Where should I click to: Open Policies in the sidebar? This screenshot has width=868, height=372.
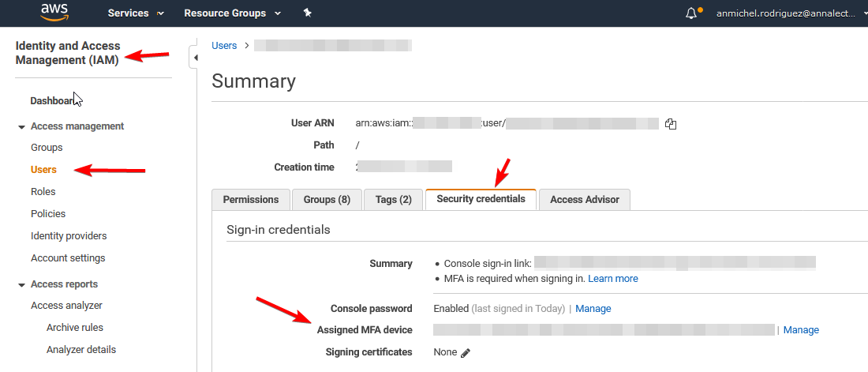coord(48,214)
